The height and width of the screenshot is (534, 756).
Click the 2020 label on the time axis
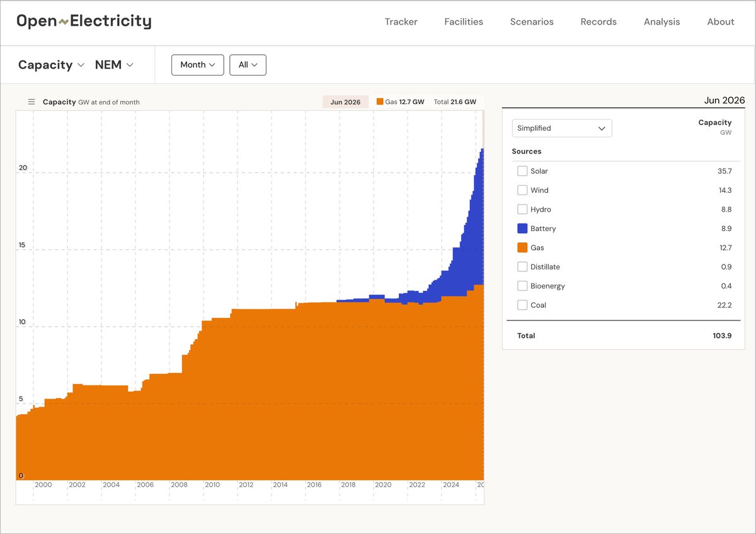(383, 485)
